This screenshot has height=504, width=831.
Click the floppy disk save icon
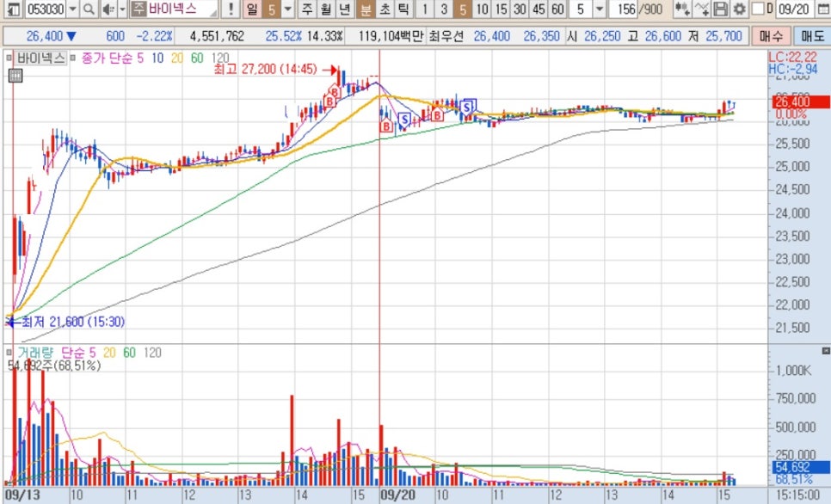[x=720, y=9]
